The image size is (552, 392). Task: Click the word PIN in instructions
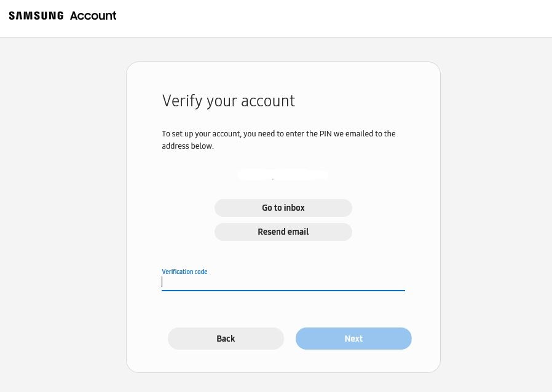click(325, 134)
